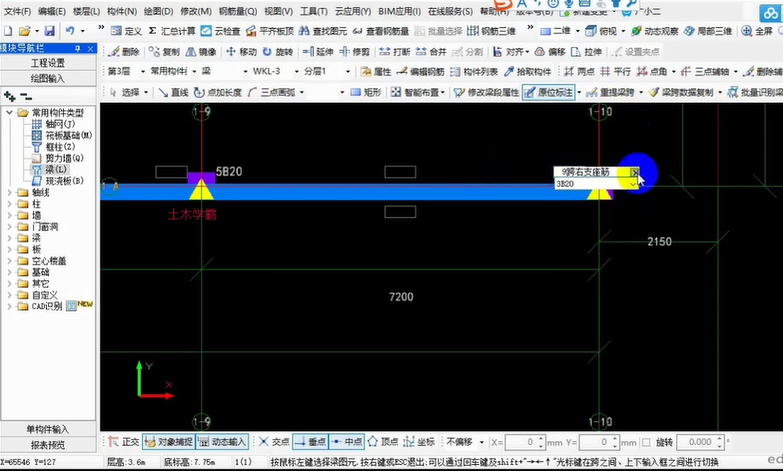Click the 打断 tool
783x471 pixels.
click(x=394, y=51)
